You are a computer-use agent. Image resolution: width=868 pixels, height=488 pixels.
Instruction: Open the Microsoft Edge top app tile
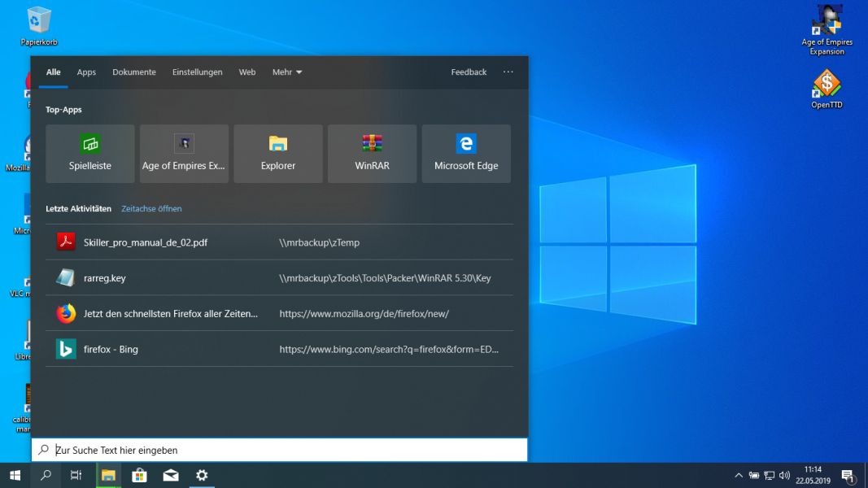[x=466, y=153]
